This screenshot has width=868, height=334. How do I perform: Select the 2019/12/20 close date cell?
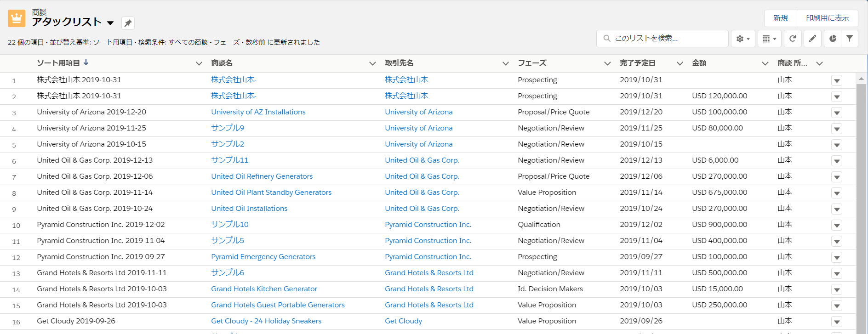[641, 112]
